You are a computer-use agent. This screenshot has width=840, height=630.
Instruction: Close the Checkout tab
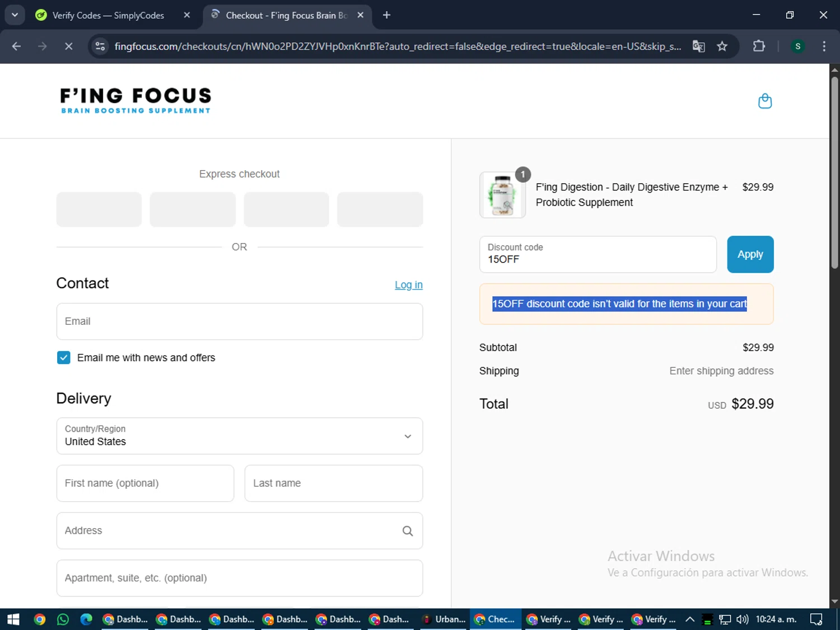pyautogui.click(x=361, y=15)
